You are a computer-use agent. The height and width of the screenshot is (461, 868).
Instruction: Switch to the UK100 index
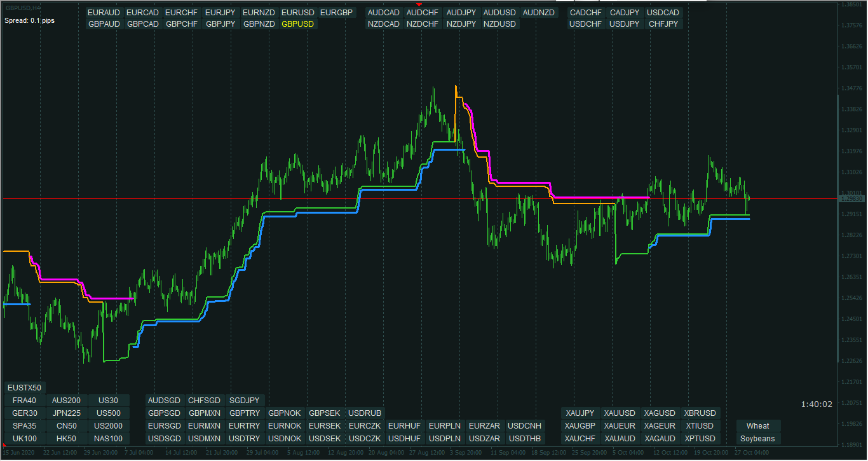pos(24,439)
